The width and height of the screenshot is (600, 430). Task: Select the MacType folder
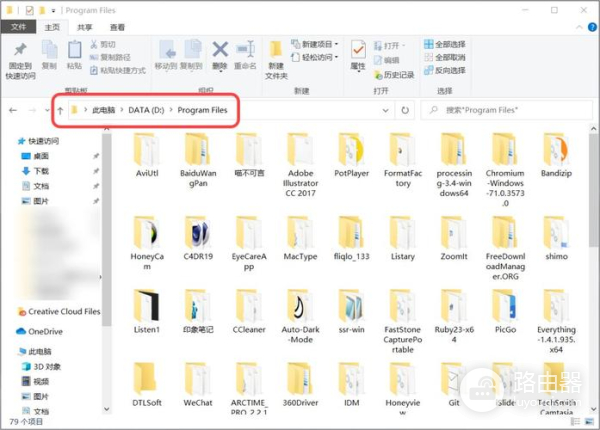click(x=300, y=239)
